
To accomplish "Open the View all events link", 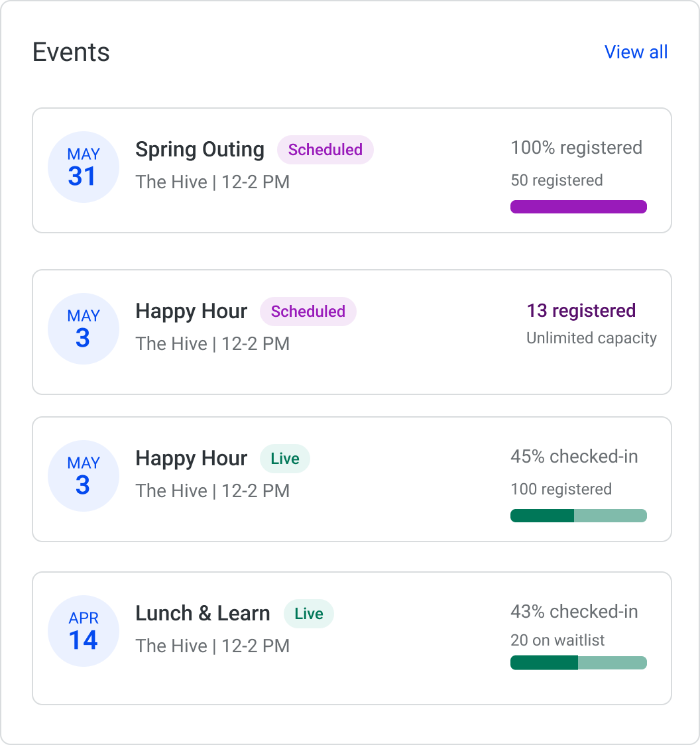I will coord(636,52).
